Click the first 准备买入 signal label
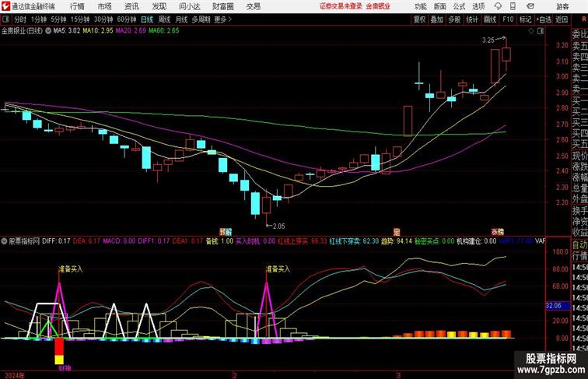588x379 pixels. point(71,269)
